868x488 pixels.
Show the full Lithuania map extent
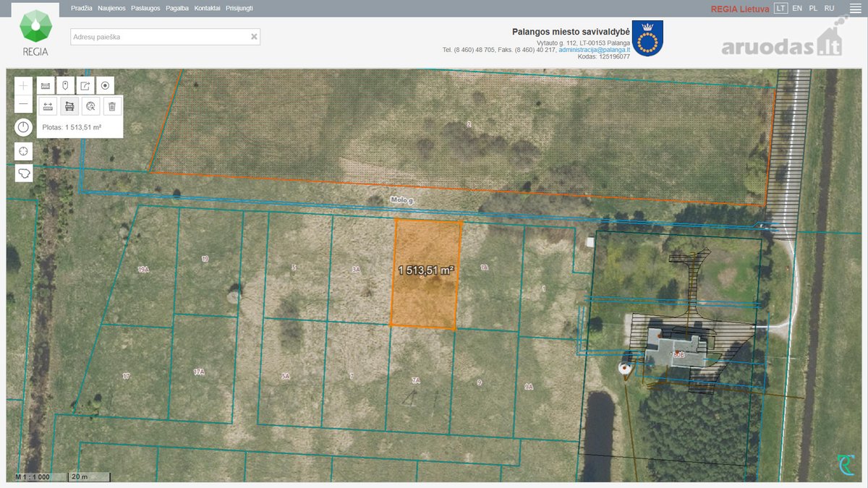[x=24, y=174]
